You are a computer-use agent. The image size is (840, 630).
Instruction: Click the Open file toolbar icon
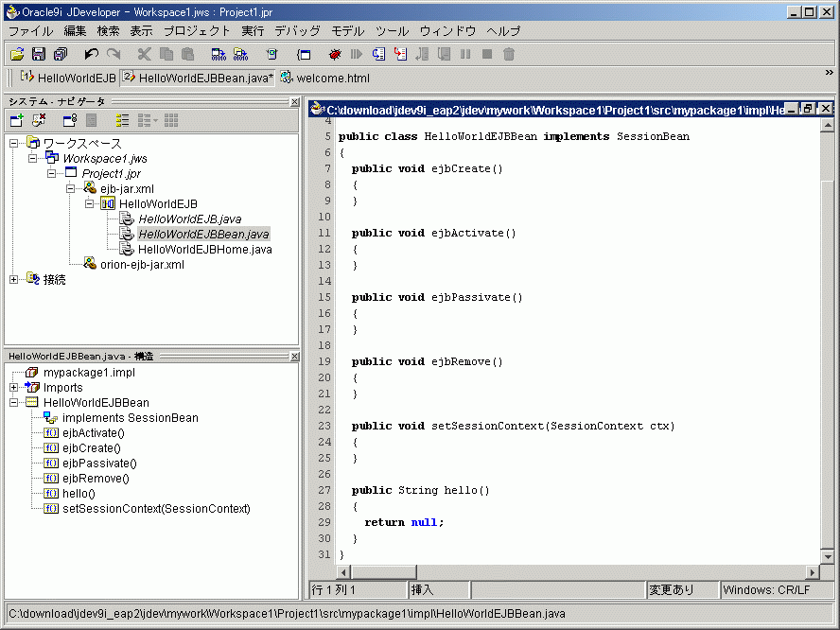click(17, 54)
